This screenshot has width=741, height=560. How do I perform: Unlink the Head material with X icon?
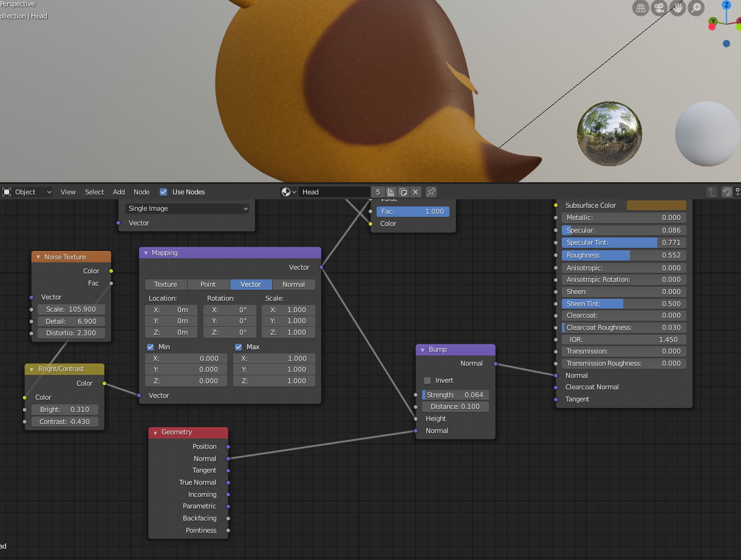pos(415,192)
